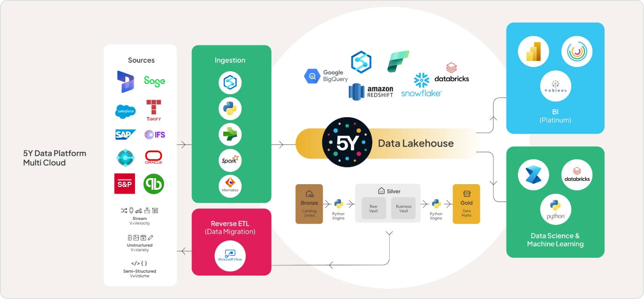The width and height of the screenshot is (644, 299).
Task: Click the 'Semi-Structured' label
Action: [140, 271]
